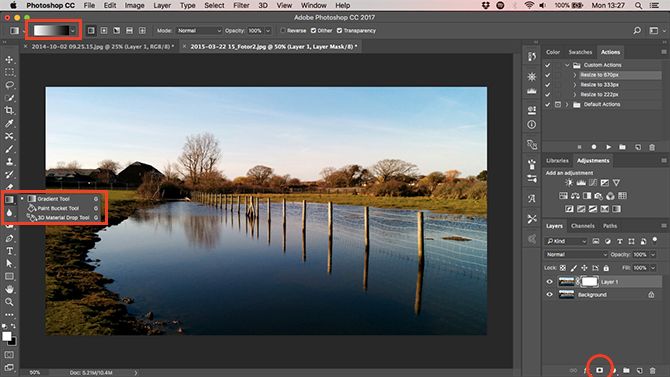Select the Lasso tool

[x=9, y=85]
